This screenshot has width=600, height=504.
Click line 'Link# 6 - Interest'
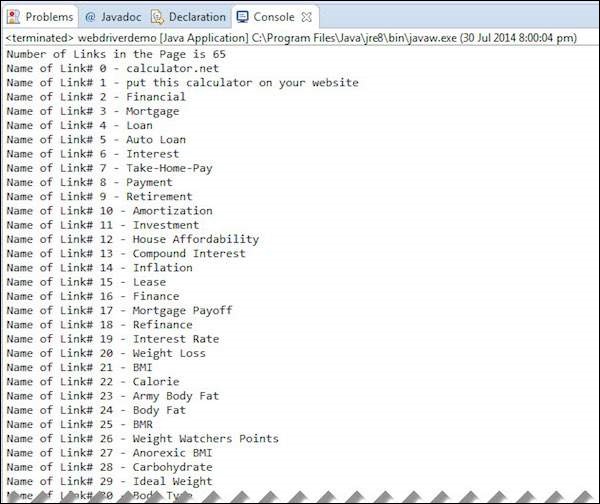pos(93,154)
